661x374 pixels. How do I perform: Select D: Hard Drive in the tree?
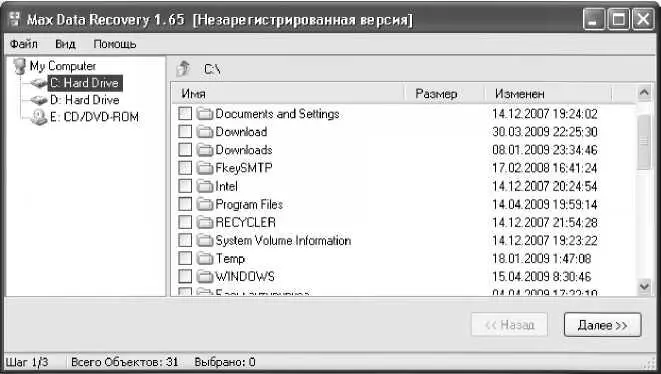click(x=85, y=100)
